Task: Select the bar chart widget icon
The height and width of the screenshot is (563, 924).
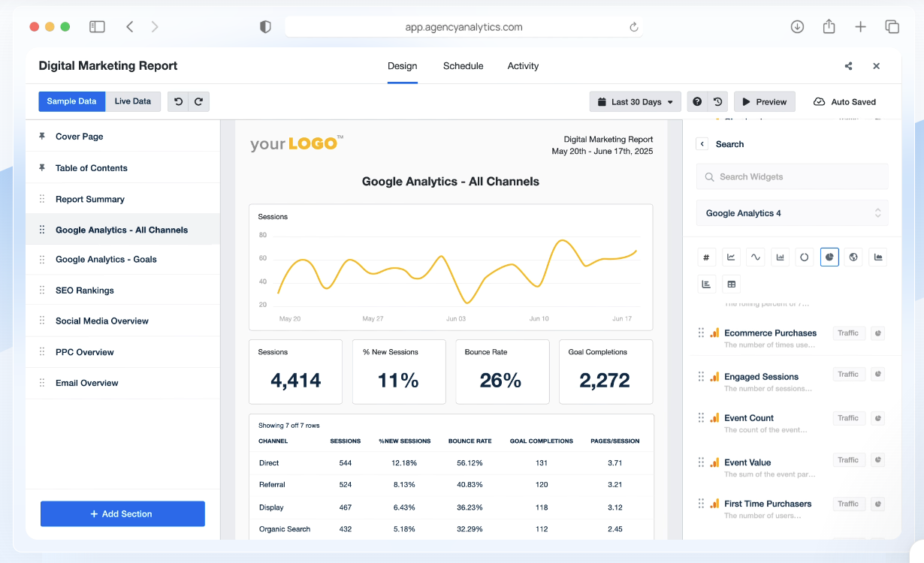Action: 780,257
